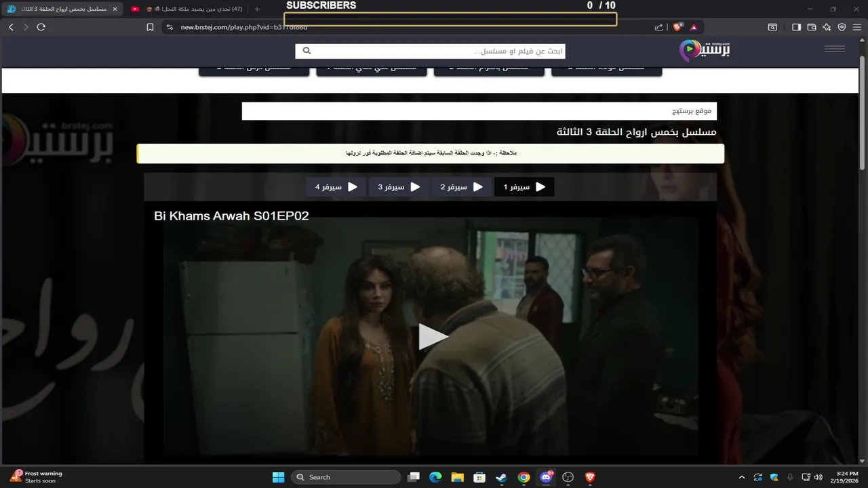Image resolution: width=868 pixels, height=488 pixels.
Task: Open Discord from the taskbar
Action: [546, 477]
